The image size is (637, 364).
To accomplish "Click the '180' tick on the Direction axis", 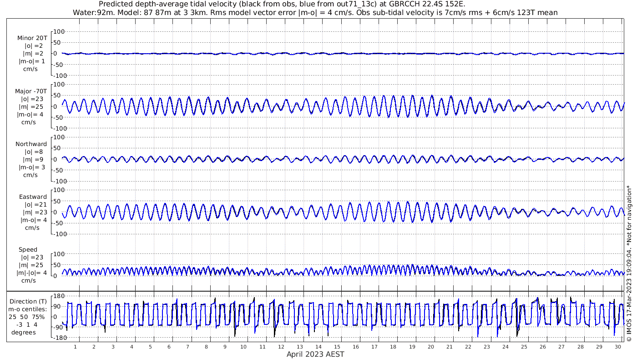I will click(58, 296).
